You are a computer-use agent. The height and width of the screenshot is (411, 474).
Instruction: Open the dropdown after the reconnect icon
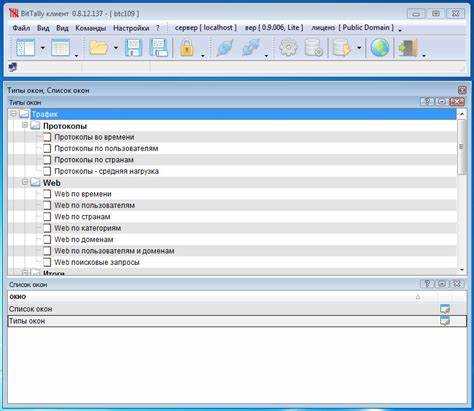click(266, 56)
